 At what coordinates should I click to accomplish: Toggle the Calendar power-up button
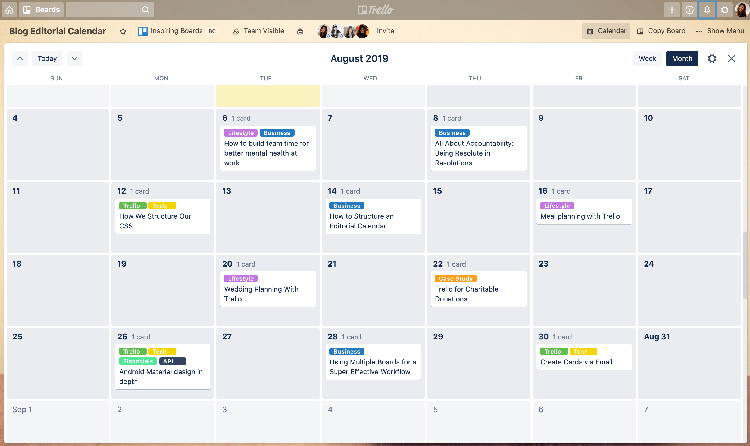click(606, 31)
